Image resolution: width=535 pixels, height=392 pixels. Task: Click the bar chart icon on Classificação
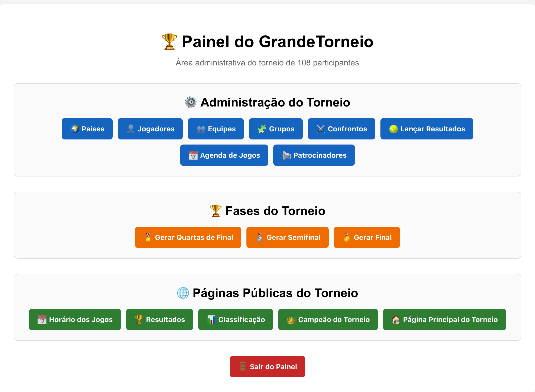211,320
